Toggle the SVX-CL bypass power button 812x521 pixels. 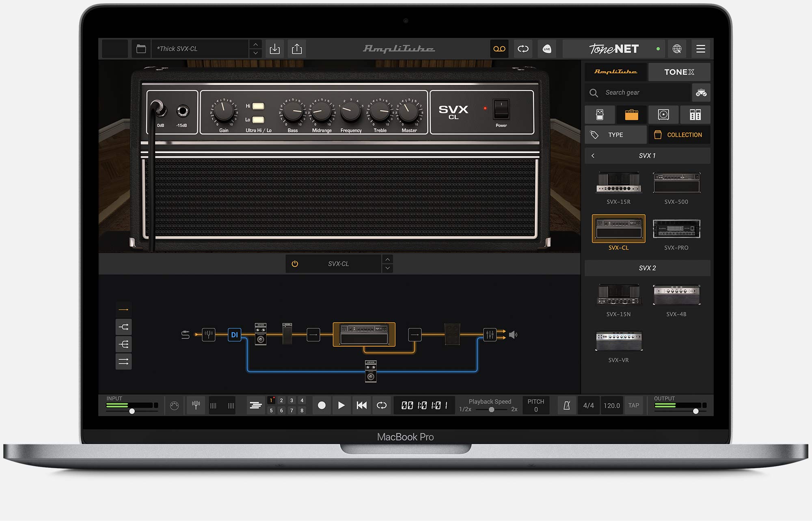(x=295, y=264)
